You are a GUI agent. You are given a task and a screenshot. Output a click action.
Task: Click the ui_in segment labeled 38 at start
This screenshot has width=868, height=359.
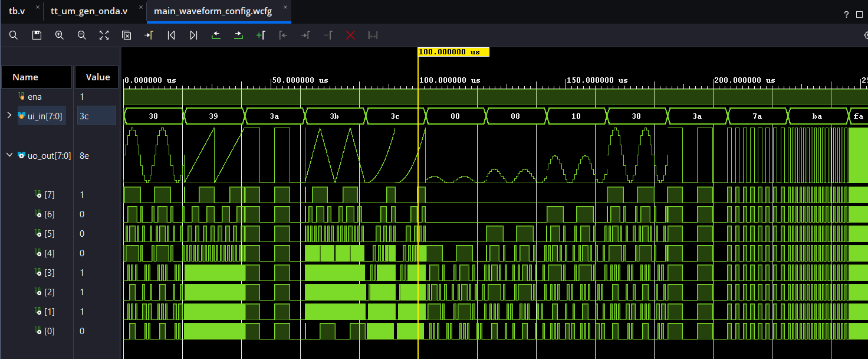click(154, 116)
